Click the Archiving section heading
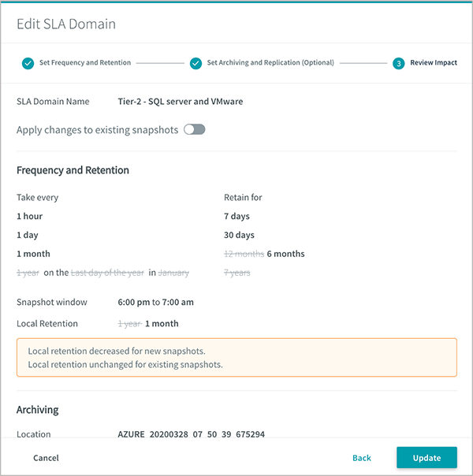 [38, 410]
